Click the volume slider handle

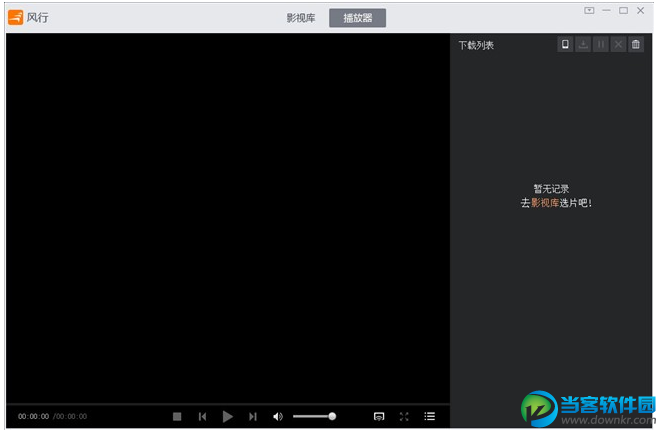tap(332, 416)
